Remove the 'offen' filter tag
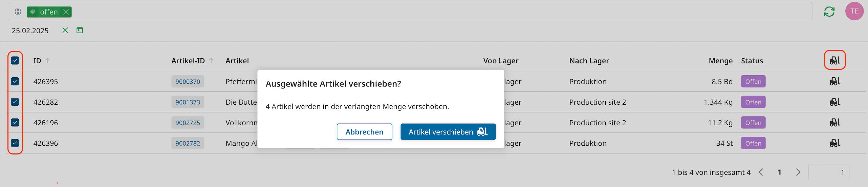 pyautogui.click(x=66, y=12)
